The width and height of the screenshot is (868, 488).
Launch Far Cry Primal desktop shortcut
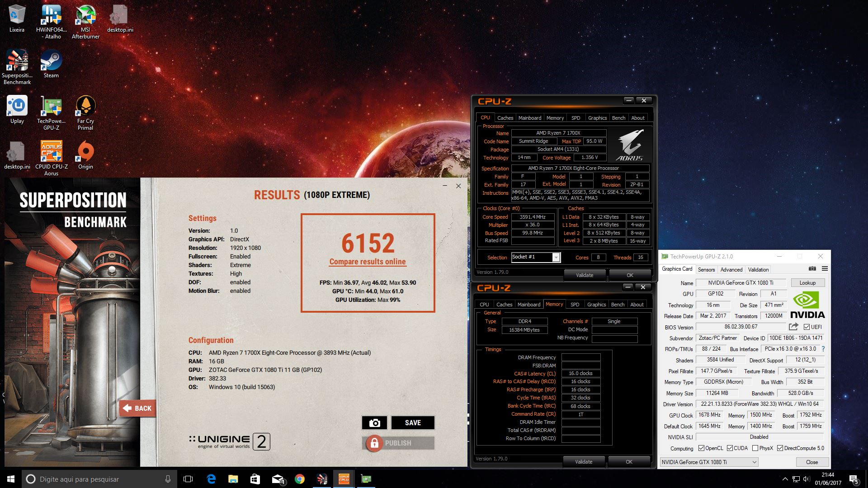(x=85, y=113)
